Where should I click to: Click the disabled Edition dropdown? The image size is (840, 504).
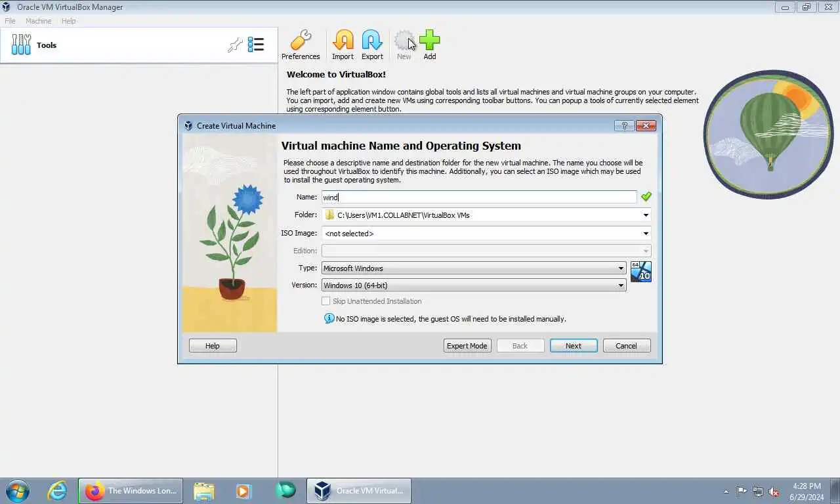pos(486,251)
